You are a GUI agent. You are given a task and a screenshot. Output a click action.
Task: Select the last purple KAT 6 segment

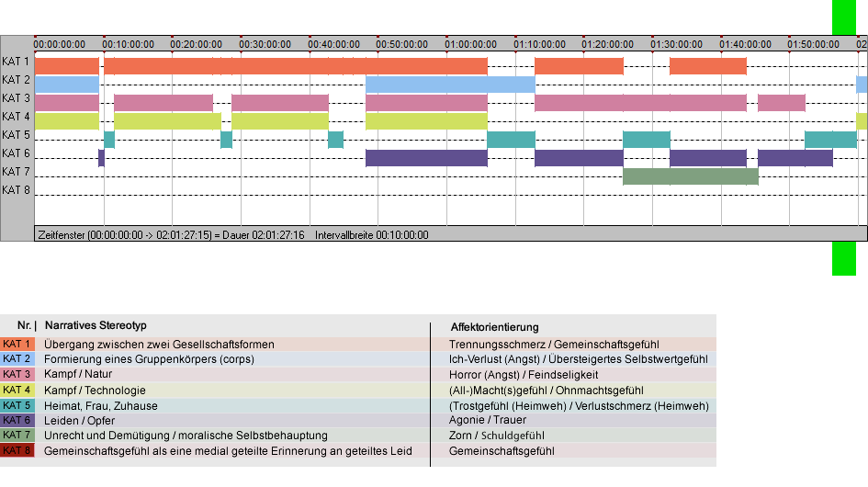(795, 158)
